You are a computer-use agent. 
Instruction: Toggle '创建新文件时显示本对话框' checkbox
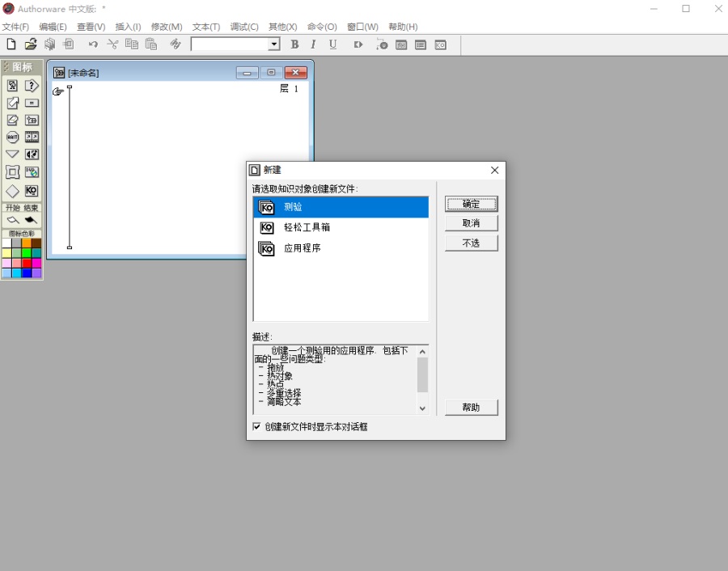click(x=256, y=426)
